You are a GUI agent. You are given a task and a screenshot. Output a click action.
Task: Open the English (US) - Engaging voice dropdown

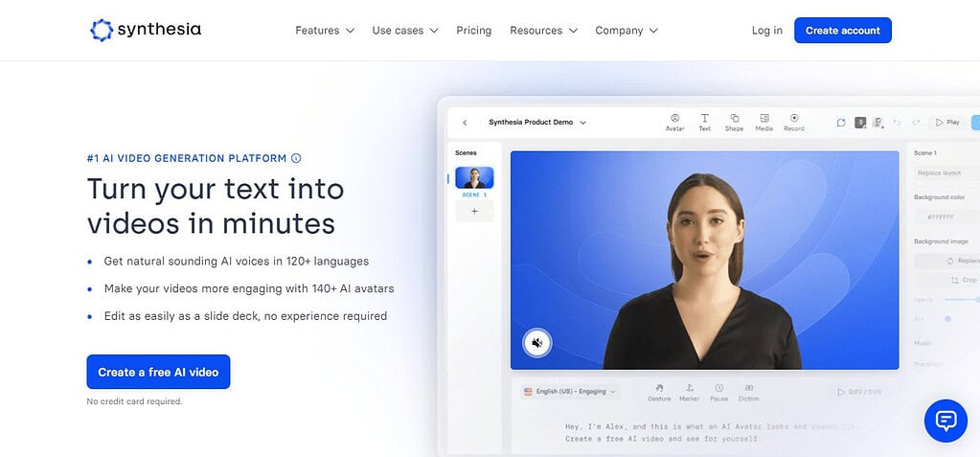(x=570, y=391)
